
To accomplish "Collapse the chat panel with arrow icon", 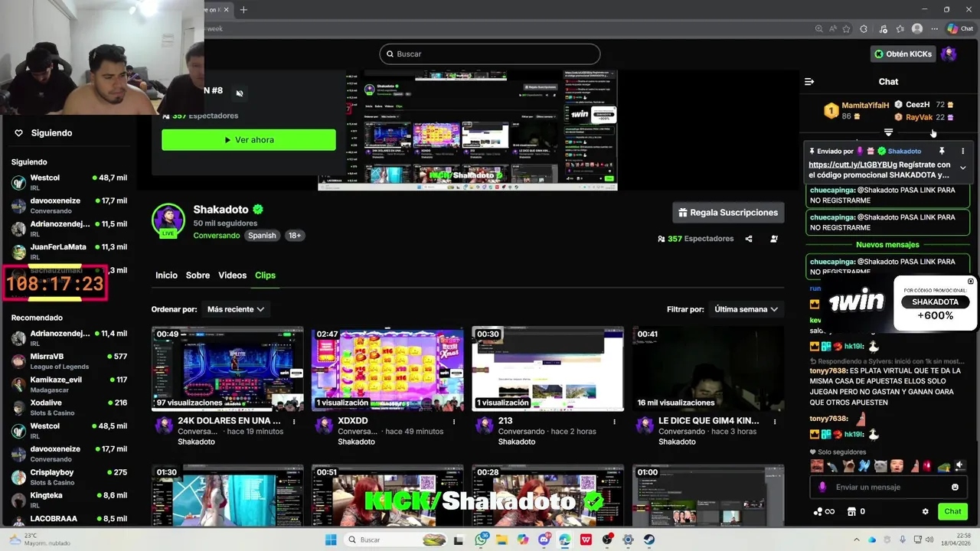I will point(809,81).
